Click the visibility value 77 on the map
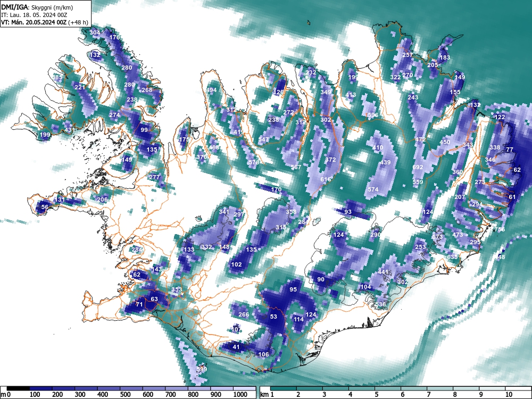Image resolution: width=532 pixels, height=399 pixels. click(x=510, y=149)
